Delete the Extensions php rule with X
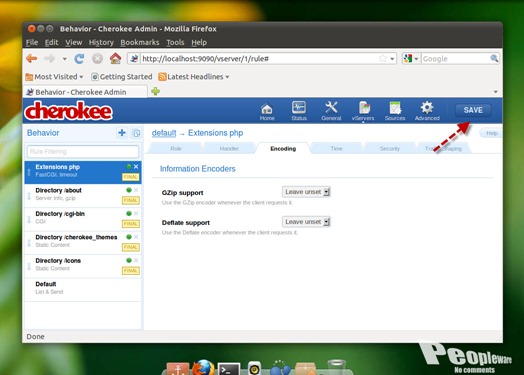The width and height of the screenshot is (524, 375). point(136,166)
